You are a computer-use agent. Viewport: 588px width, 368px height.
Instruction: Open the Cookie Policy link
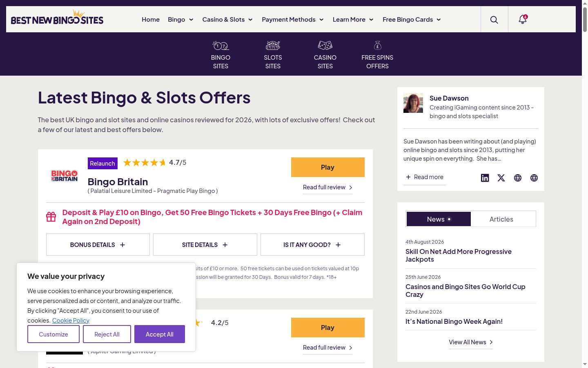point(71,321)
